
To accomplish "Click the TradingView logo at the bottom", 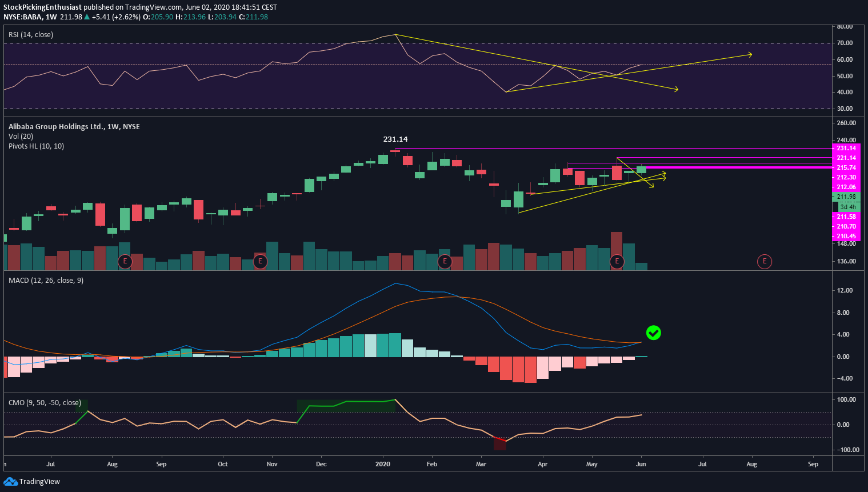I will tap(32, 481).
